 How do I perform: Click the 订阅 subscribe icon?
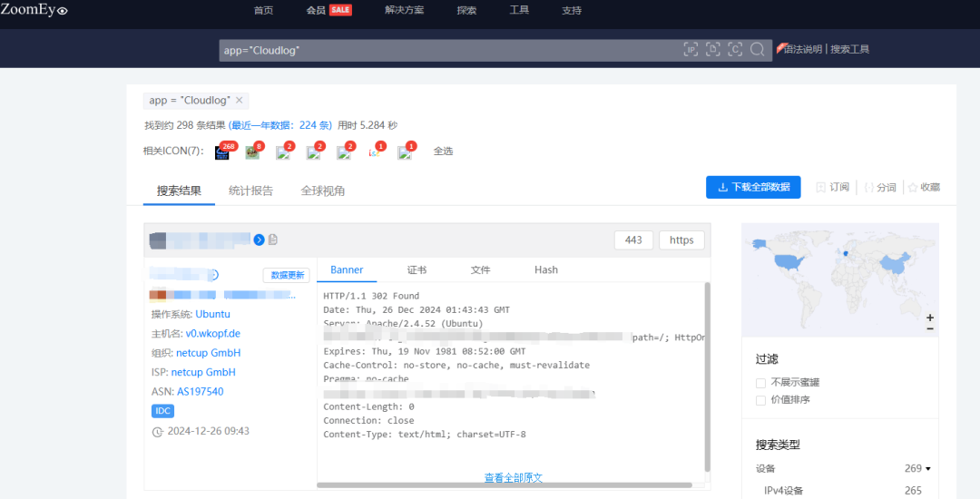point(820,188)
